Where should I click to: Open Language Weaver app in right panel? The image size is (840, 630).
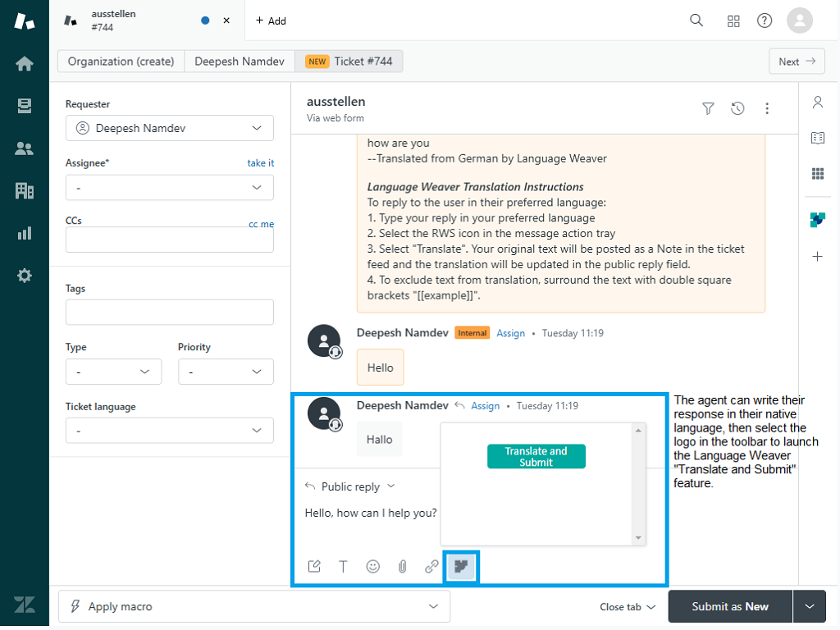(817, 219)
